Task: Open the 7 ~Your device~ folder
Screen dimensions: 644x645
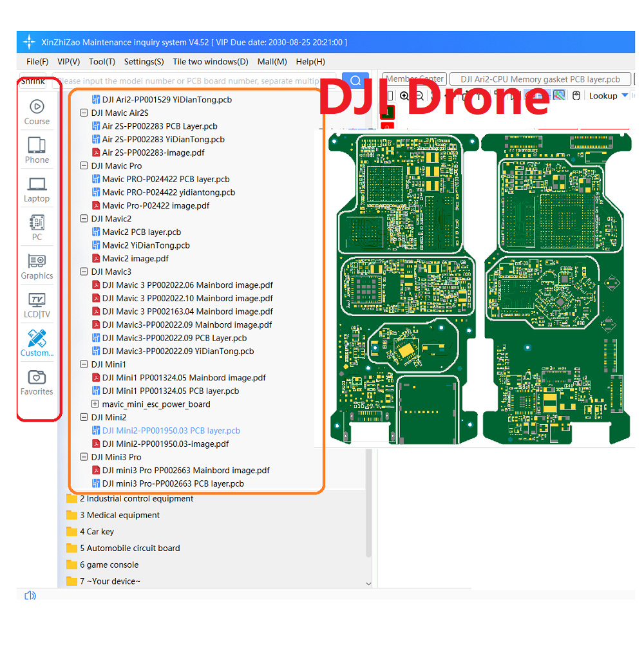Action: click(x=103, y=581)
